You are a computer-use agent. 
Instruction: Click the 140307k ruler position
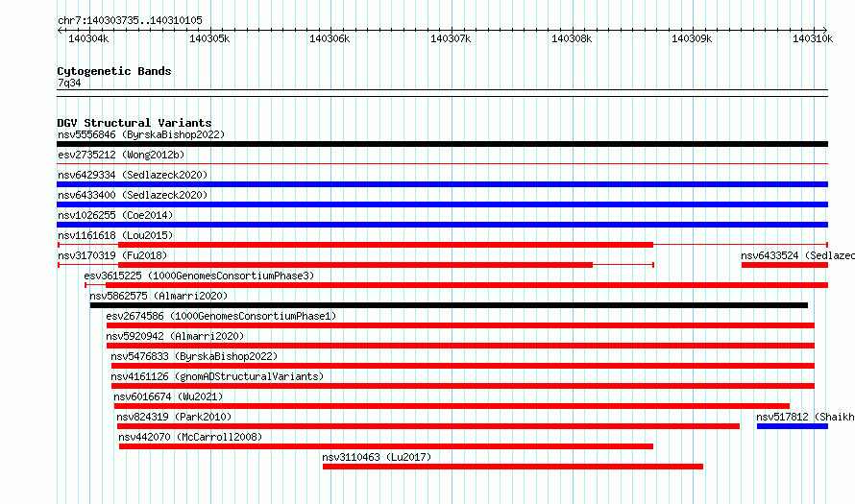[451, 38]
